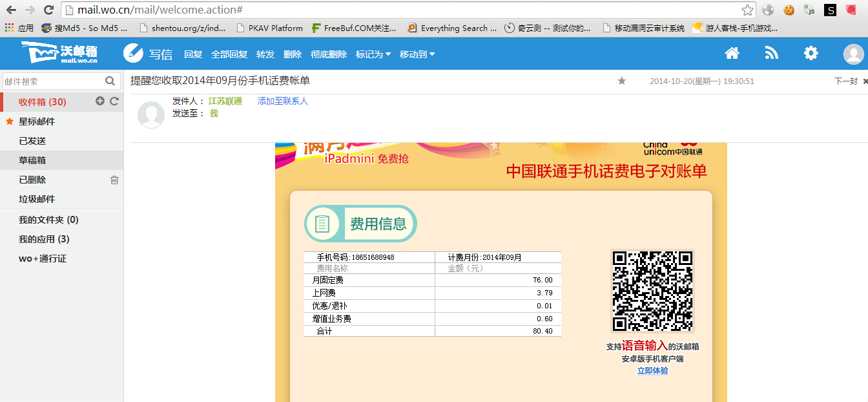Click the 立即体验 link

653,371
